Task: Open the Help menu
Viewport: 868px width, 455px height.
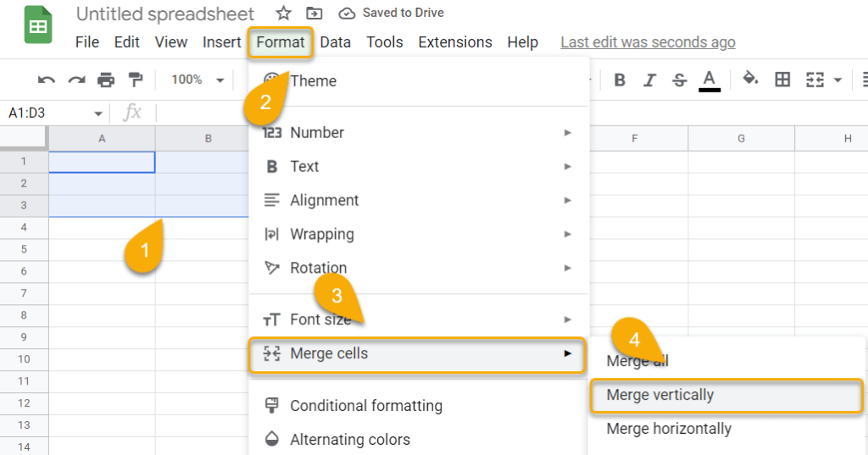Action: pyautogui.click(x=522, y=42)
